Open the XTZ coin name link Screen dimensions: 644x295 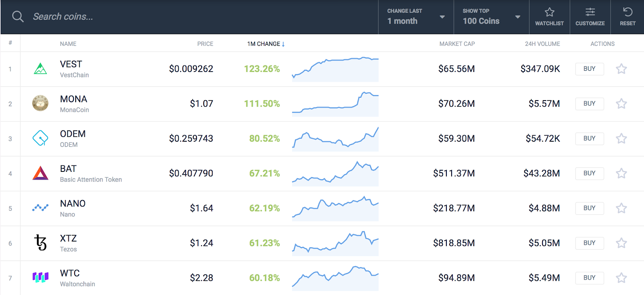(68, 238)
